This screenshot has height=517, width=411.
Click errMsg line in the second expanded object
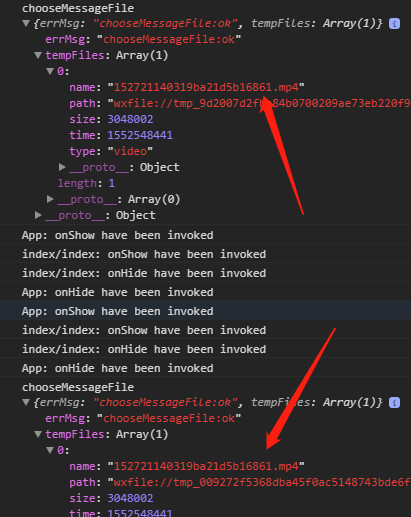point(143,418)
